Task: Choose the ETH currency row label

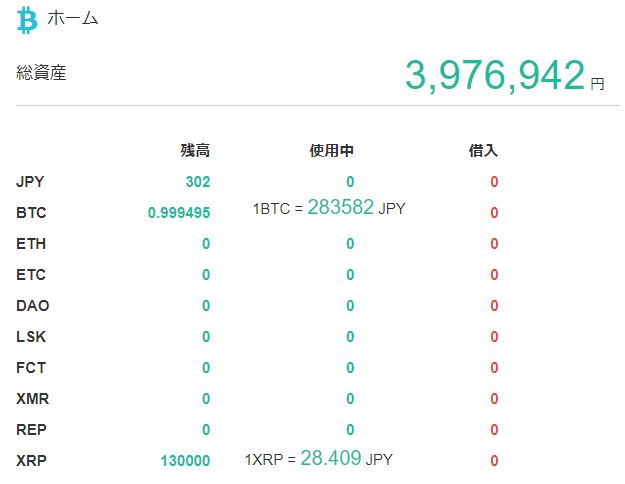Action: (x=31, y=244)
